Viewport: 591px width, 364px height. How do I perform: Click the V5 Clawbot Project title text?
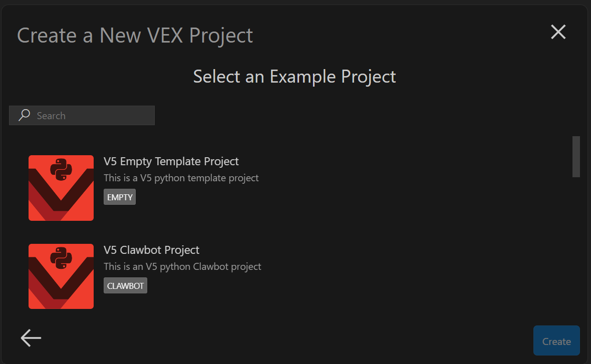151,250
